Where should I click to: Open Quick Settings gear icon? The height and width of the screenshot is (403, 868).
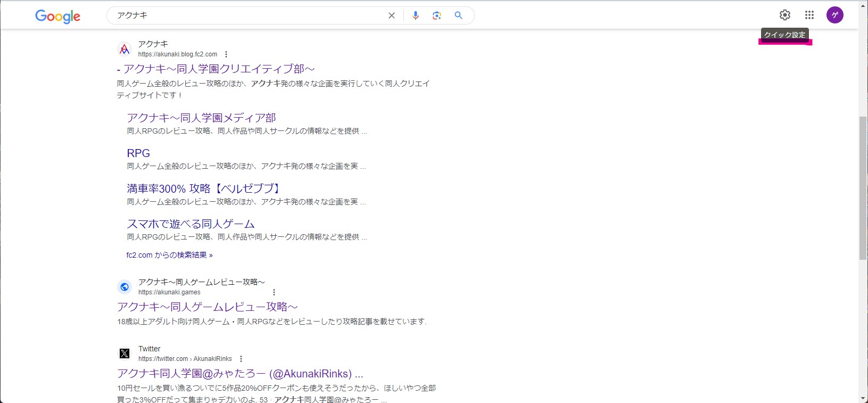pyautogui.click(x=785, y=15)
